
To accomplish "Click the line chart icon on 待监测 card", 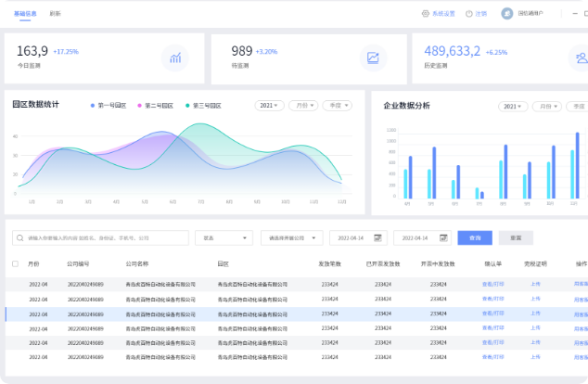I will [373, 58].
